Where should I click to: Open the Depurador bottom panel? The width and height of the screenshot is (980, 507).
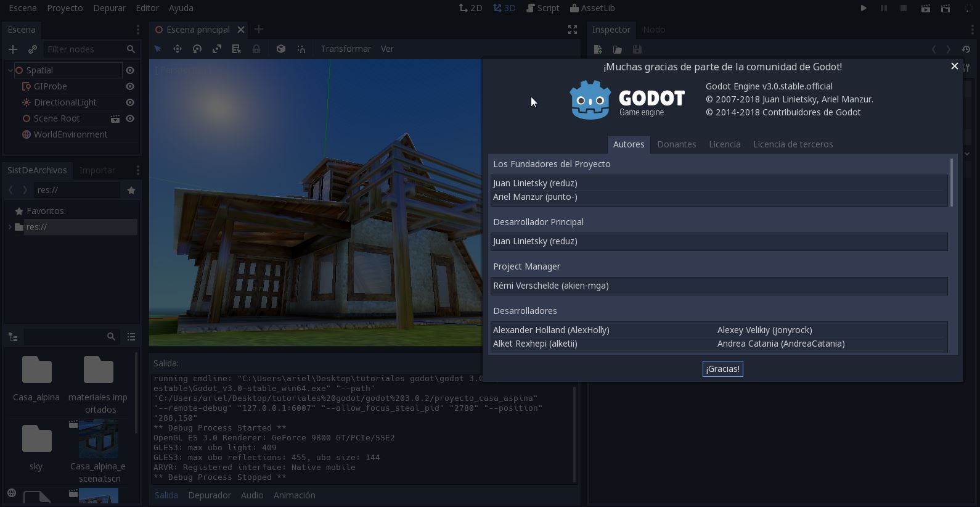pos(210,495)
